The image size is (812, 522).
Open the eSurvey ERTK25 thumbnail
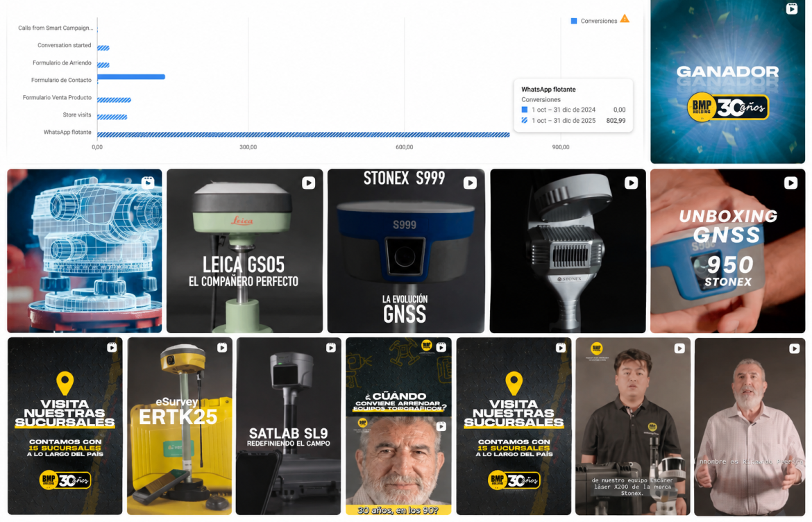(180, 426)
